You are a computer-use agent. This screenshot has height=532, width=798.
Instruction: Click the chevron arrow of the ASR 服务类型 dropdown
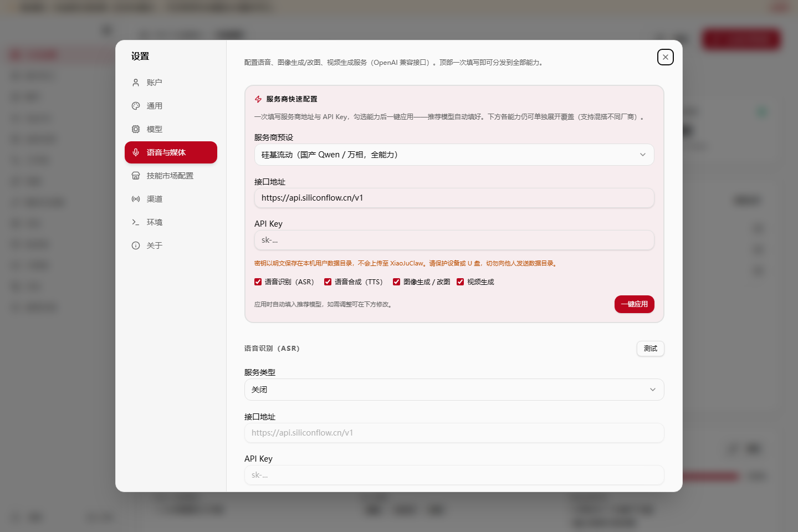(x=653, y=390)
